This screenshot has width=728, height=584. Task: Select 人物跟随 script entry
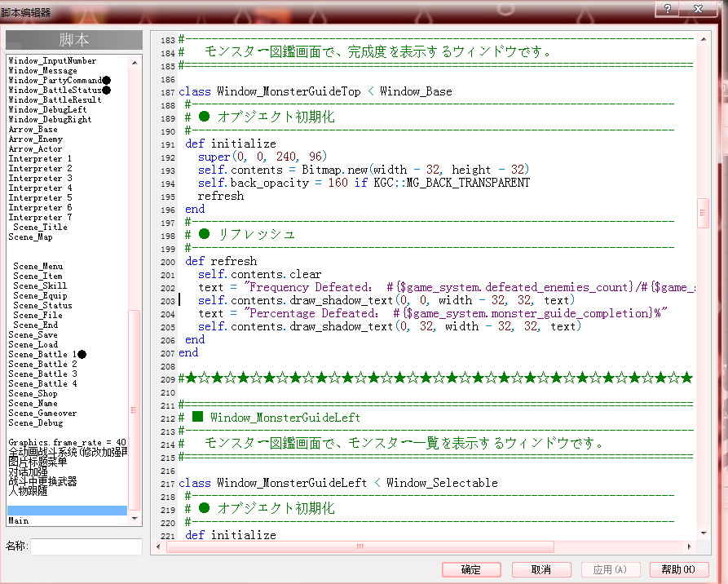28,491
